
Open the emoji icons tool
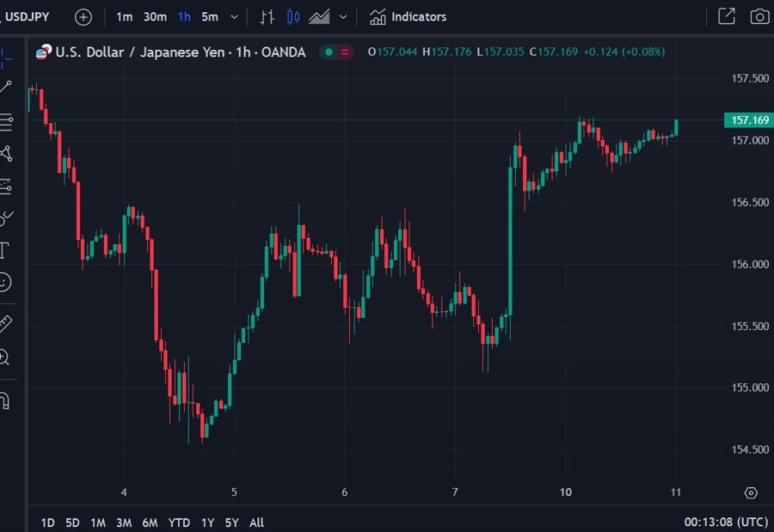tap(5, 282)
